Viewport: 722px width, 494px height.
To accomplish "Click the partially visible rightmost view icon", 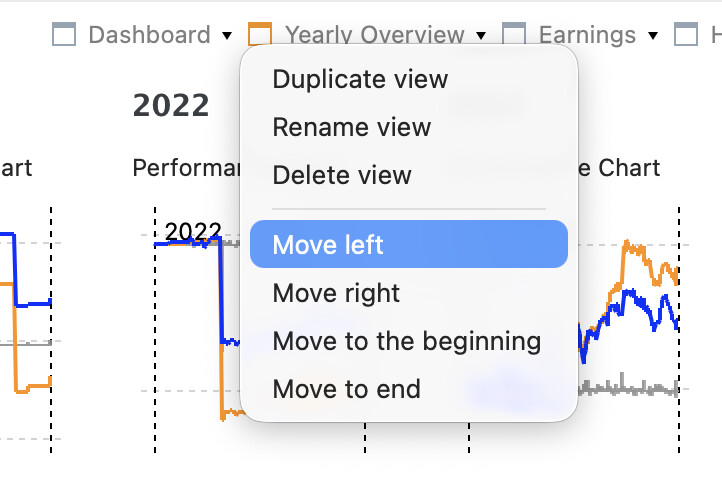I will tap(686, 35).
